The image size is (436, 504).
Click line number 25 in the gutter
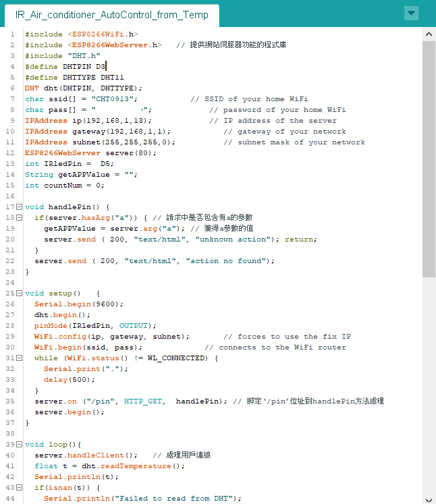coord(10,293)
